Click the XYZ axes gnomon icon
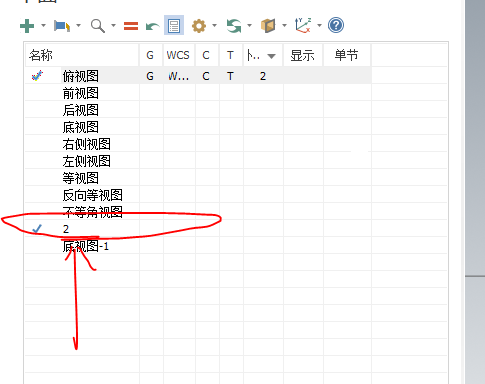 (x=303, y=25)
